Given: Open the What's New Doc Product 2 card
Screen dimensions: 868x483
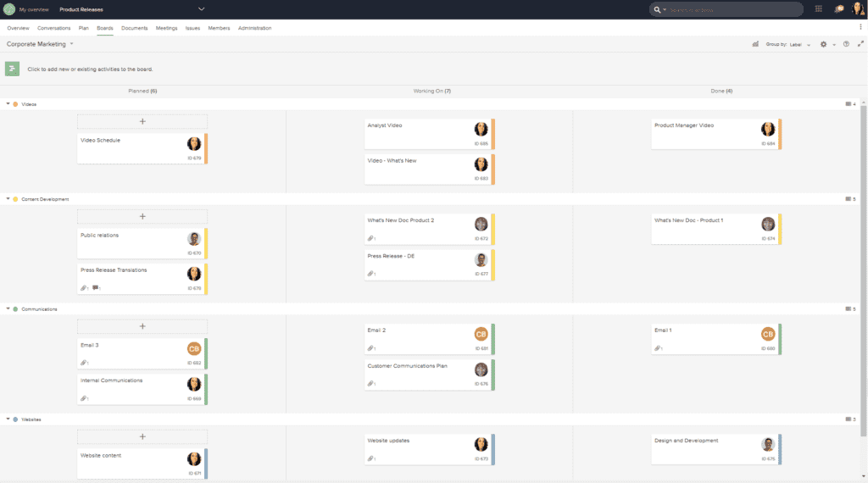Looking at the screenshot, I should point(430,229).
